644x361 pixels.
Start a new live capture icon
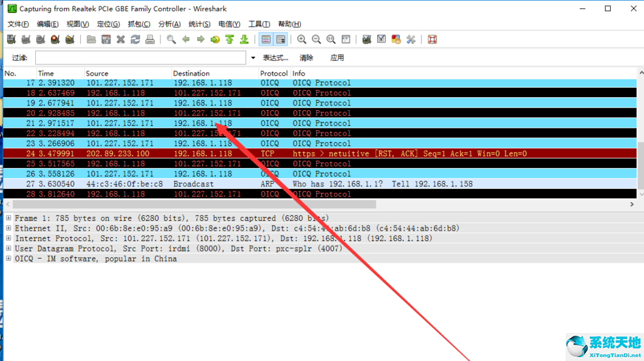(40, 39)
